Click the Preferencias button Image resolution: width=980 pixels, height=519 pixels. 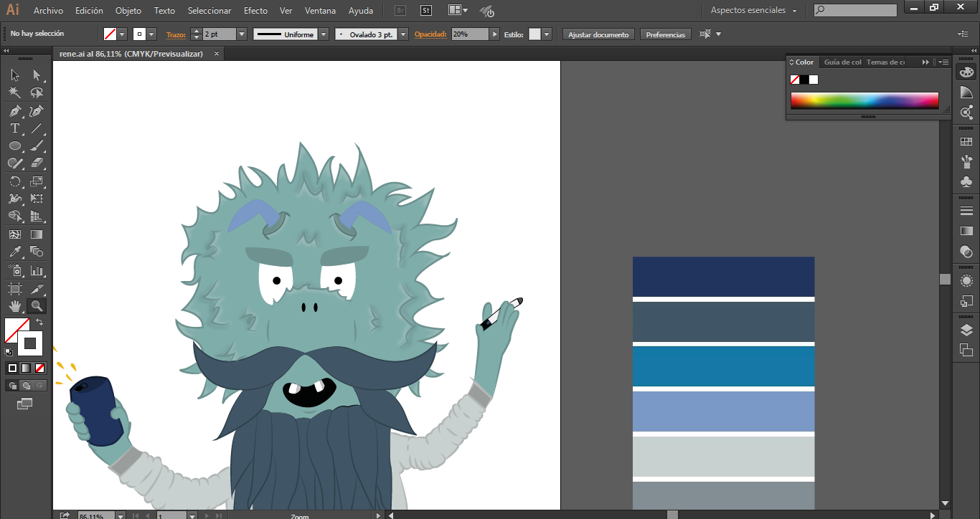tap(665, 34)
